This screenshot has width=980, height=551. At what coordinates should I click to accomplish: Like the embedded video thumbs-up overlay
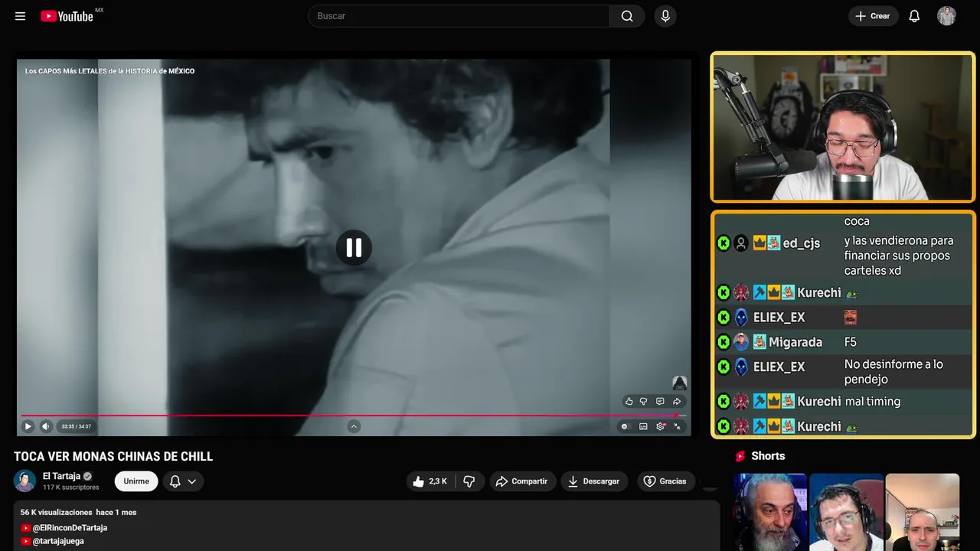pyautogui.click(x=629, y=401)
